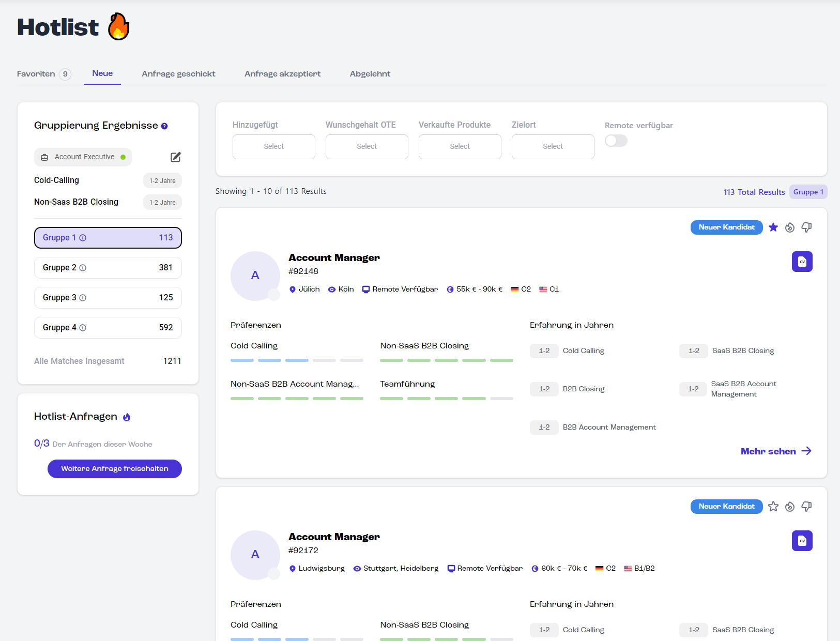The height and width of the screenshot is (641, 840).
Task: Open CV of candidate #92148
Action: tap(802, 262)
